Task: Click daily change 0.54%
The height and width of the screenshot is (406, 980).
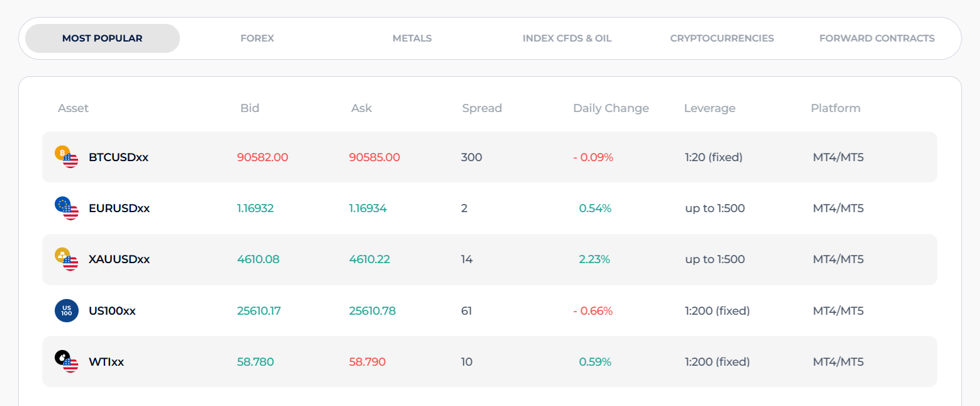Action: [x=595, y=208]
